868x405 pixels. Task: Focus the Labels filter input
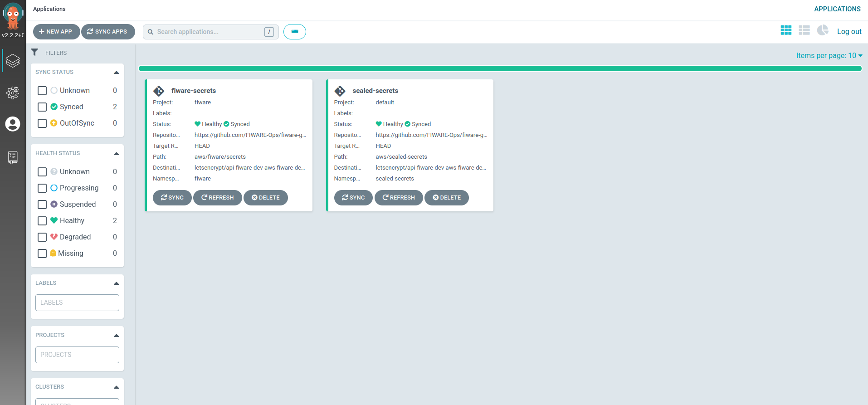tap(77, 303)
